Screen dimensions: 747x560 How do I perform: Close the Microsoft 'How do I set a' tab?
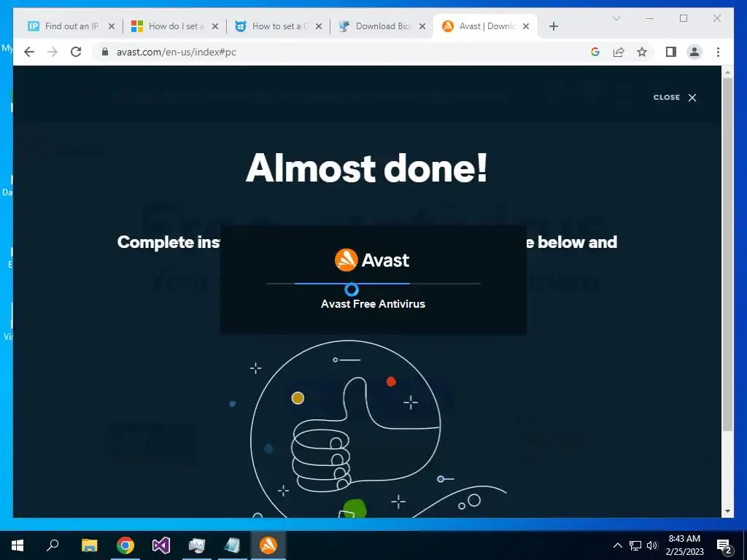215,26
